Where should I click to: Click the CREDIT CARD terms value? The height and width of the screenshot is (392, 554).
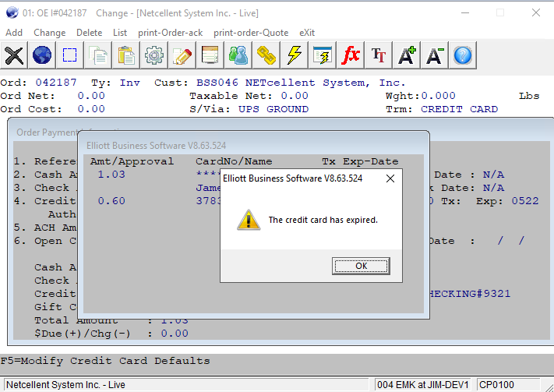tap(459, 109)
